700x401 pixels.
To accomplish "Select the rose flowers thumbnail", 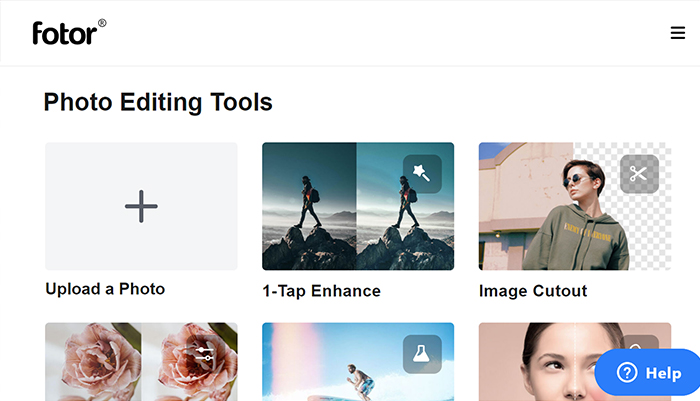I will tap(141, 362).
